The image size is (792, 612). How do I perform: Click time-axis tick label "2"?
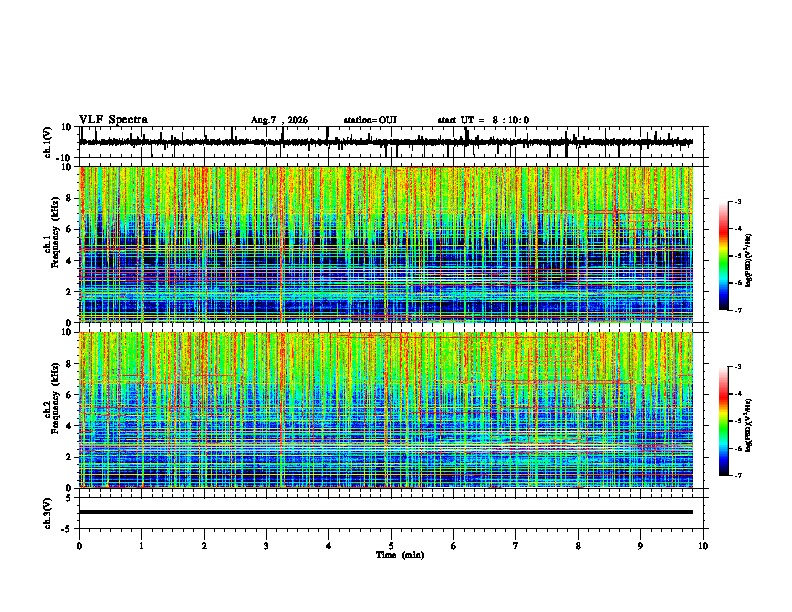[x=204, y=546]
